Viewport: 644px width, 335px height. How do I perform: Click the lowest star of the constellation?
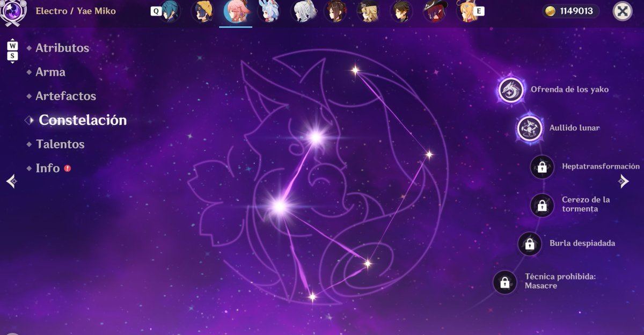[x=312, y=296]
